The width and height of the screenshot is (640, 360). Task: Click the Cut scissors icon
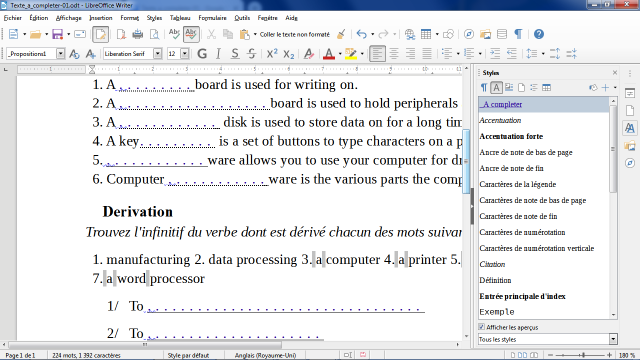[211, 34]
